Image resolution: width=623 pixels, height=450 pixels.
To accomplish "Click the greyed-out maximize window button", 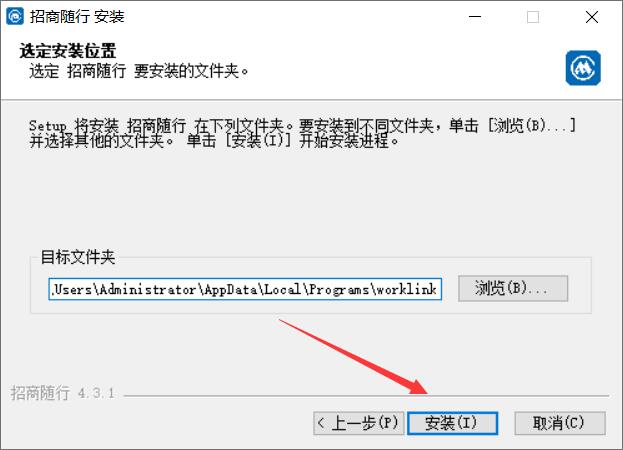I will tap(533, 17).
